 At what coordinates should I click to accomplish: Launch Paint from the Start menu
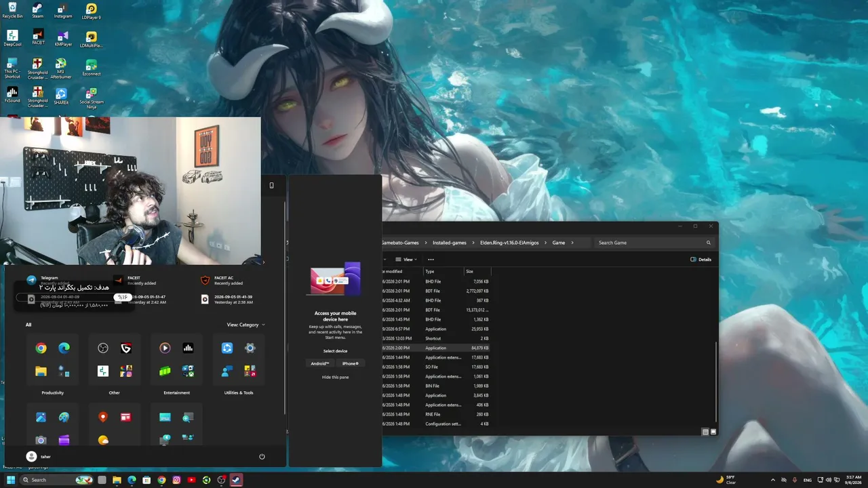point(64,418)
